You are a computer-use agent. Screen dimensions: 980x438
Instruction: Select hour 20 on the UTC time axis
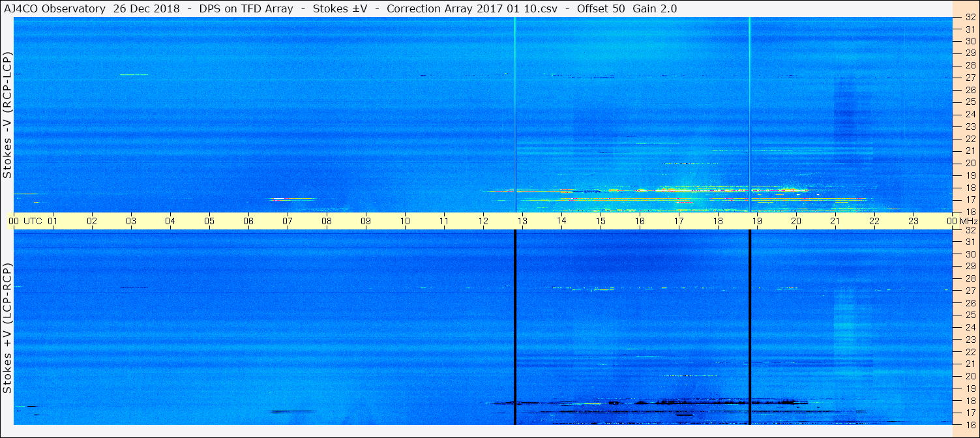(796, 221)
